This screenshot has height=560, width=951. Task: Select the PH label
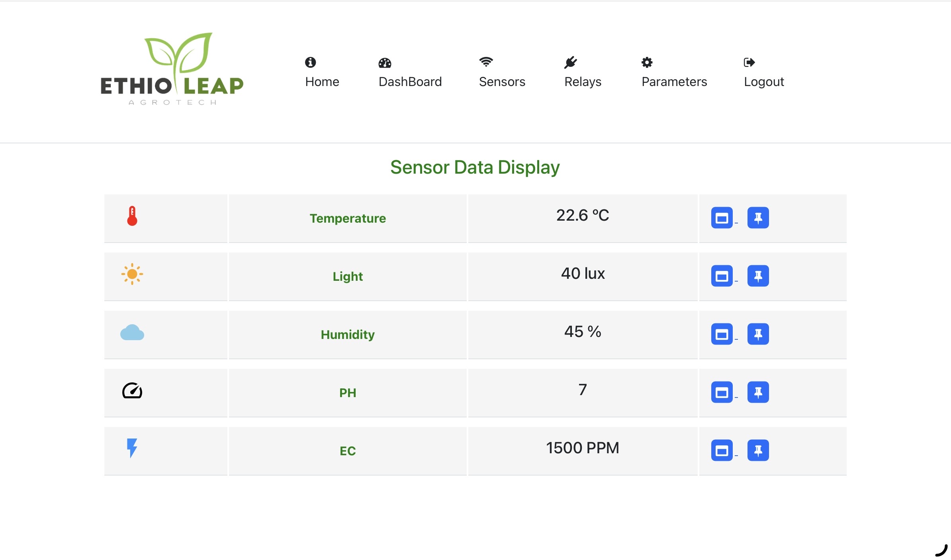[x=348, y=393]
